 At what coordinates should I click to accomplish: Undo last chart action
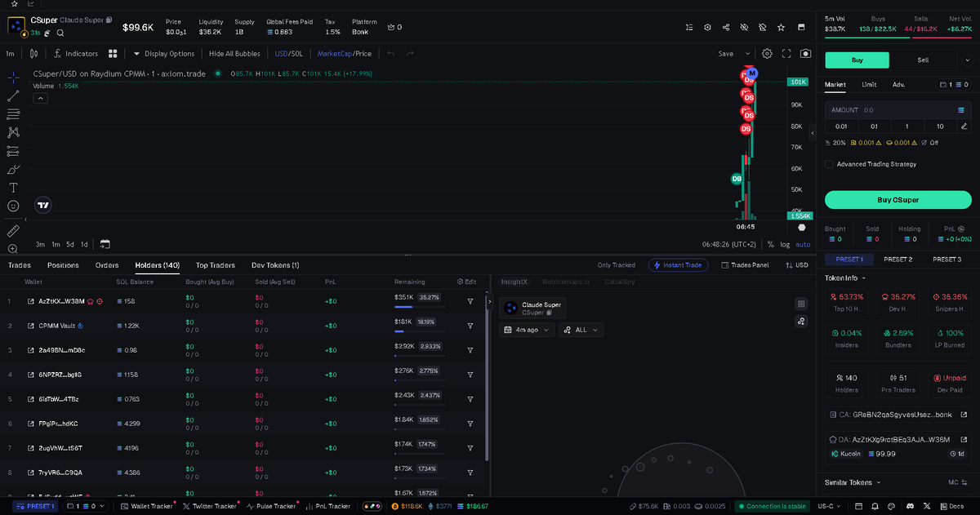[390, 54]
